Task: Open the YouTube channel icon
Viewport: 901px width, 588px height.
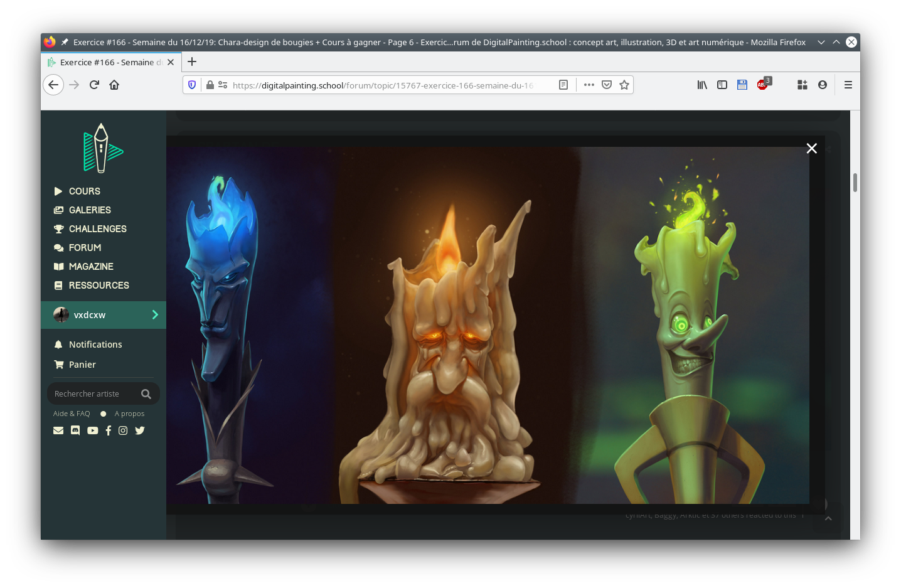Action: click(92, 430)
